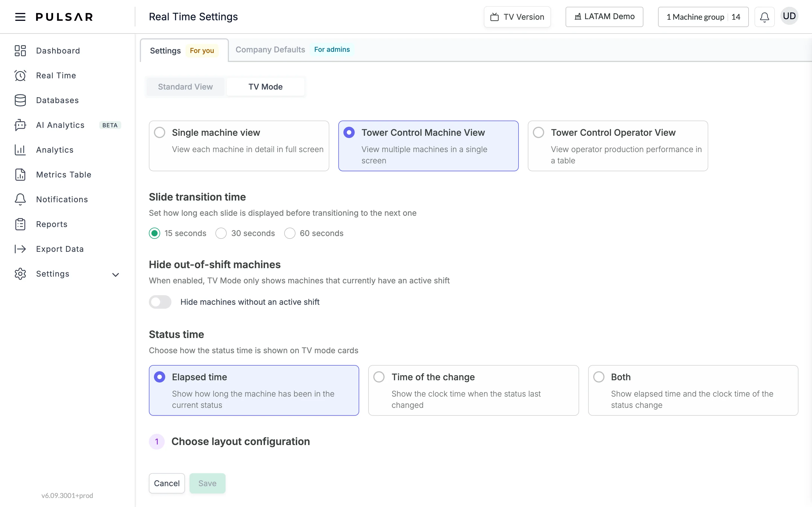Switch to Standard View tab
The height and width of the screenshot is (507, 812).
[x=185, y=87]
